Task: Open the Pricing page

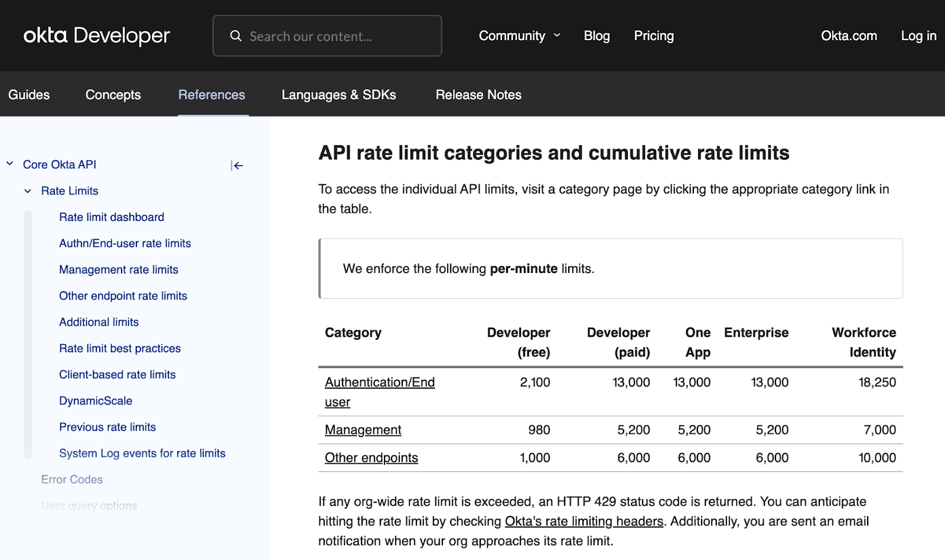Action: pyautogui.click(x=653, y=35)
